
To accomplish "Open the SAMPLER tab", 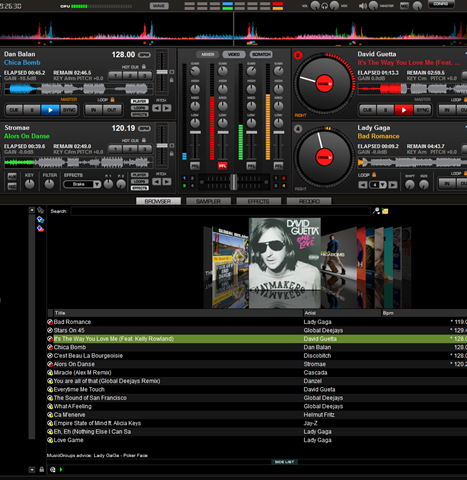I will (x=208, y=201).
